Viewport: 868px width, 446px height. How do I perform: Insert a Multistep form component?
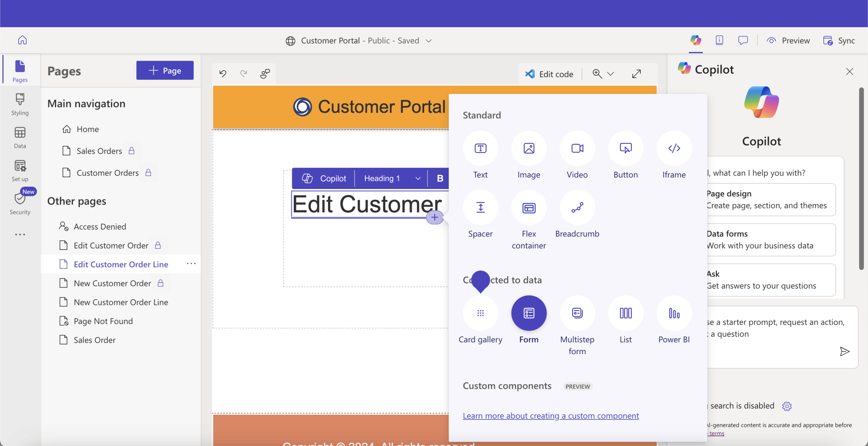577,313
